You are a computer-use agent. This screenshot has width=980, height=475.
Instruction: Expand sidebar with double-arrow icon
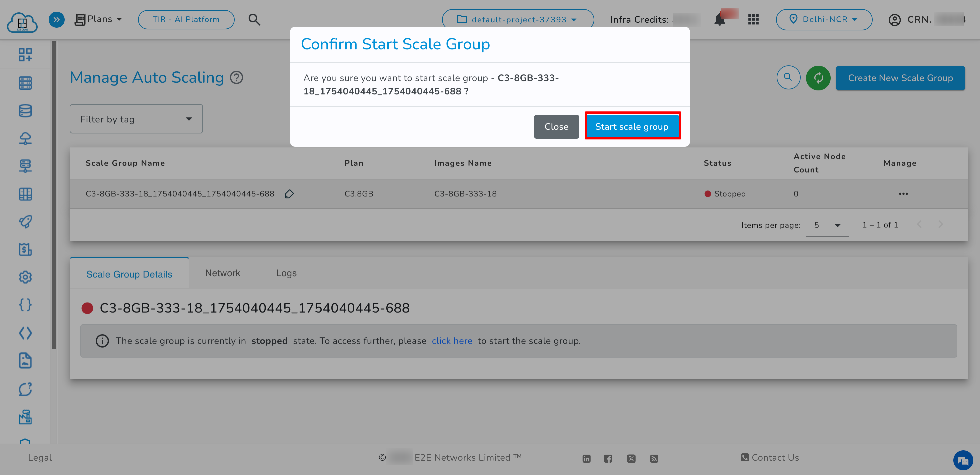click(x=56, y=19)
